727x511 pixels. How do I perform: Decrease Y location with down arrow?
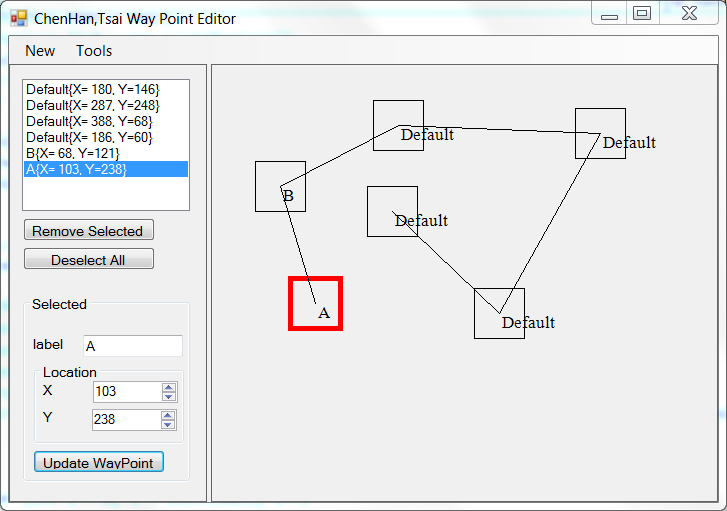169,425
